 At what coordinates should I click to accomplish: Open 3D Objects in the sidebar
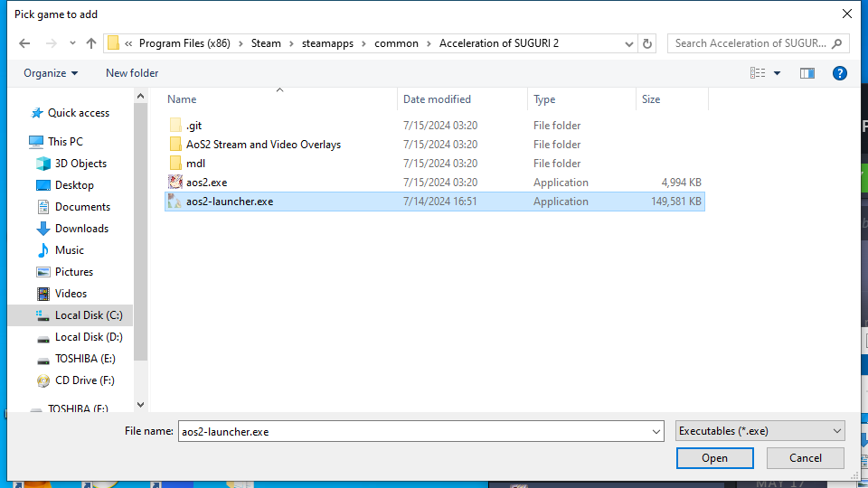click(71, 164)
